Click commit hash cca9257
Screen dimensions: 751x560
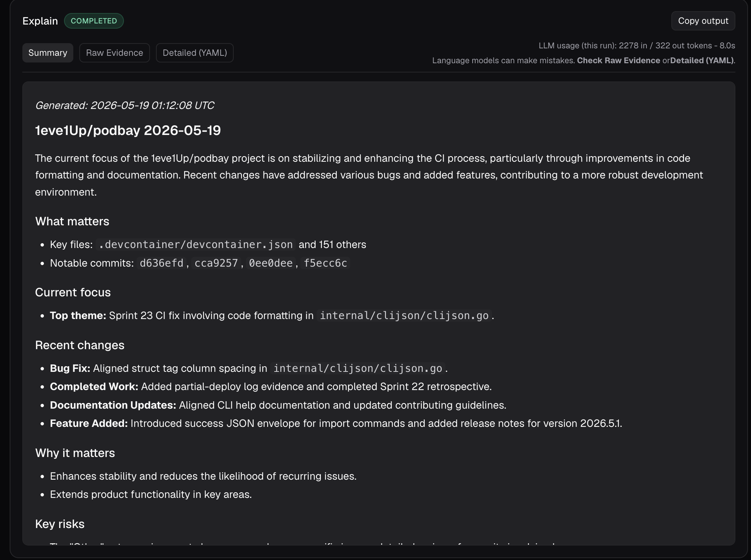(x=216, y=263)
